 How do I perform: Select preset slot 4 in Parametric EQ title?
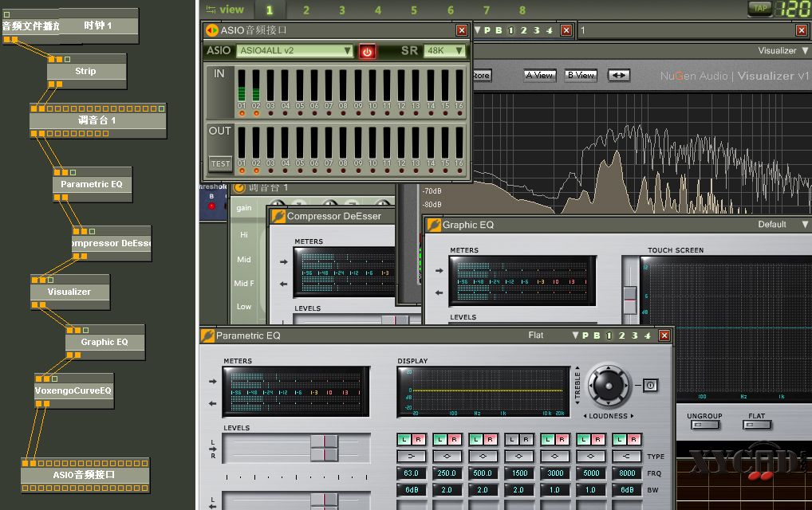tap(647, 335)
